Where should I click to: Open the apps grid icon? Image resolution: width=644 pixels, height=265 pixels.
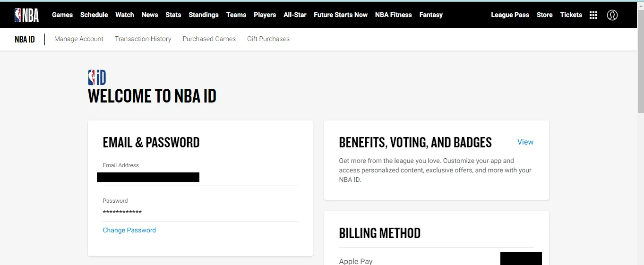click(x=593, y=15)
